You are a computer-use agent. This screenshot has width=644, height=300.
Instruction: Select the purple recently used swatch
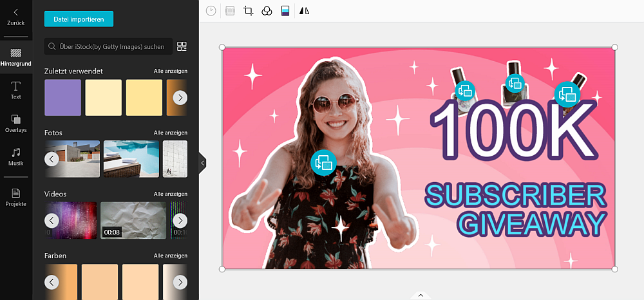(x=63, y=98)
